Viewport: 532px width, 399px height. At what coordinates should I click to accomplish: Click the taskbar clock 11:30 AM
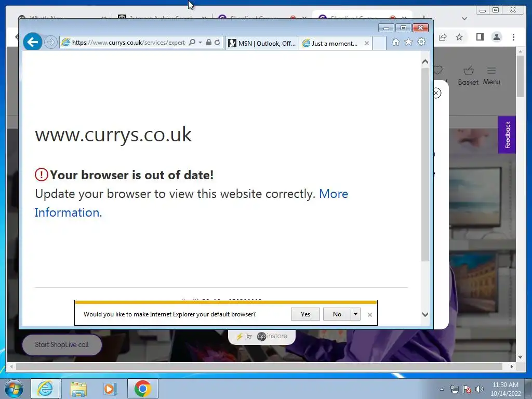click(505, 389)
